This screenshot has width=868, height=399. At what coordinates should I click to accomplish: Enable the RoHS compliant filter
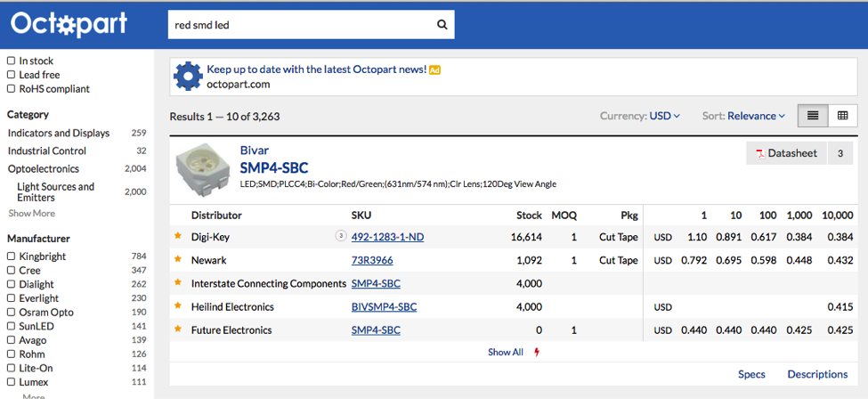pyautogui.click(x=11, y=89)
